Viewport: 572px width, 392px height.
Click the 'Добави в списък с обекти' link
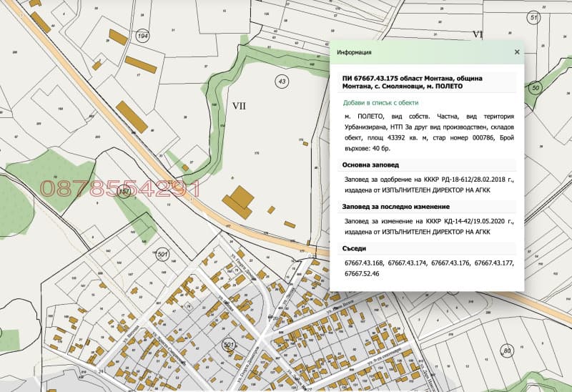pyautogui.click(x=382, y=103)
